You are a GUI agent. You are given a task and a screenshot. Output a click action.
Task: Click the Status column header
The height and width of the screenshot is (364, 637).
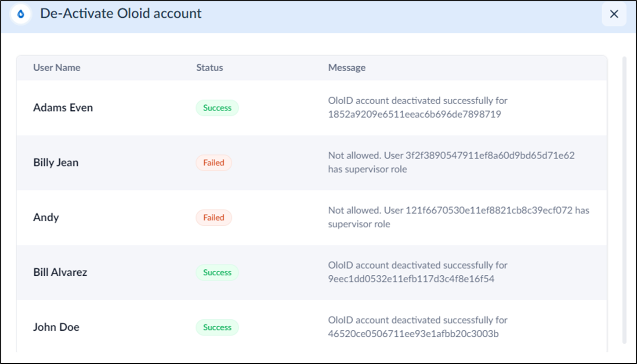point(210,68)
